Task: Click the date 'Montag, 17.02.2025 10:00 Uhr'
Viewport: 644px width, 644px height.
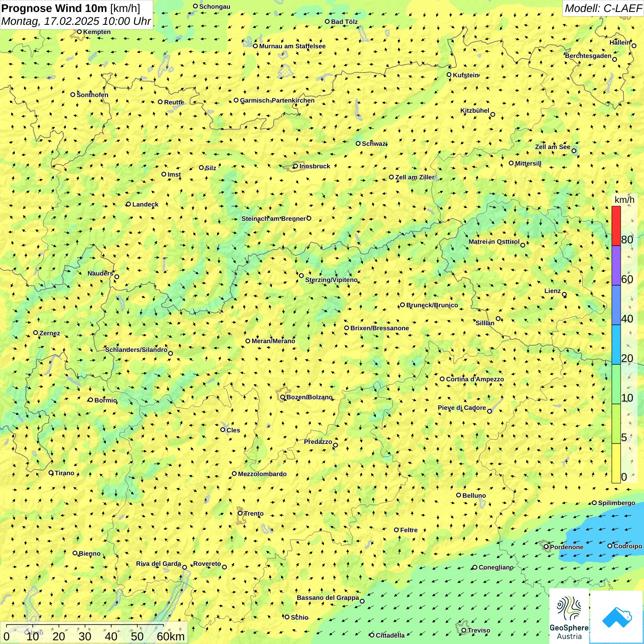Action: (x=76, y=21)
